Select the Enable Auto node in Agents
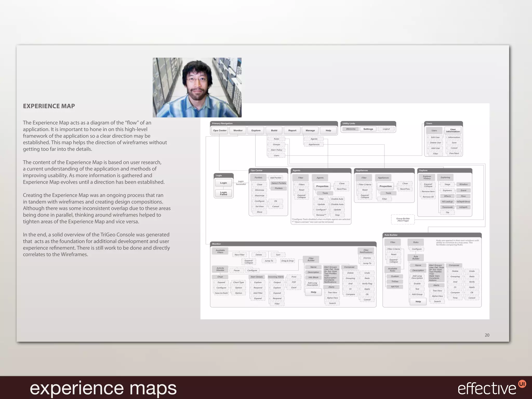Viewport: 532px width, 399px height. pos(337,199)
